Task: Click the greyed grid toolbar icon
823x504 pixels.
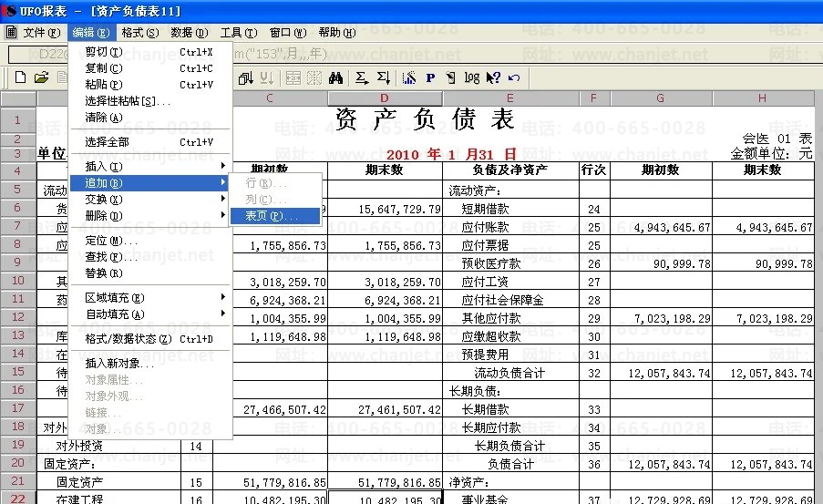Action: point(314,77)
